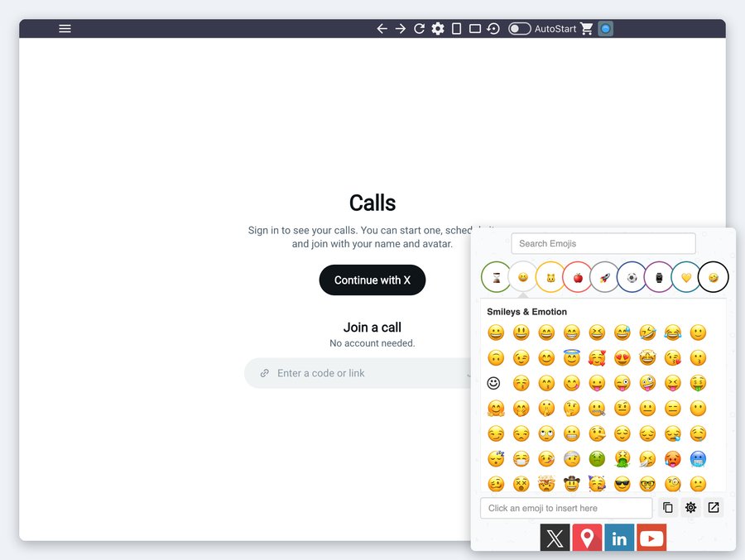Viewport: 745px width, 560px height.
Task: Select the cat animals category tab
Action: [550, 277]
